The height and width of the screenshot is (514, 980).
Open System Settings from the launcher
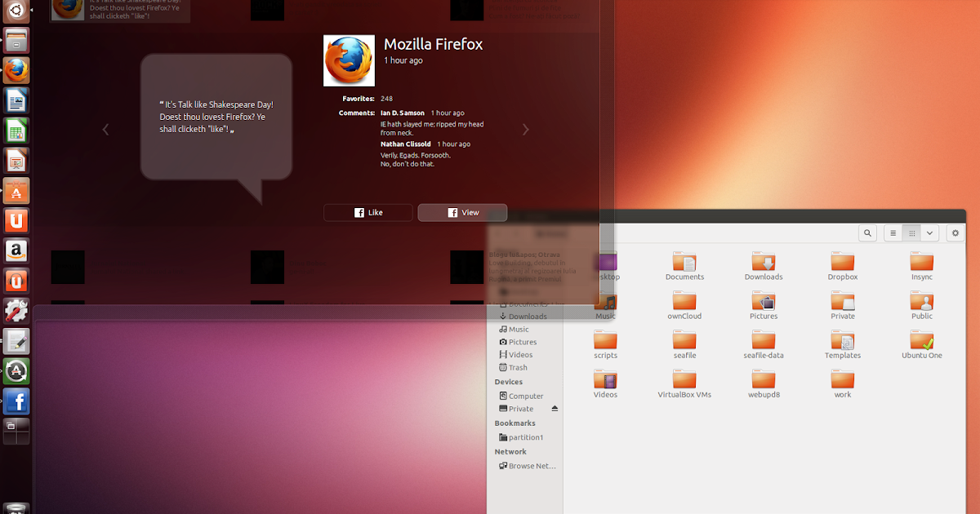pyautogui.click(x=16, y=311)
